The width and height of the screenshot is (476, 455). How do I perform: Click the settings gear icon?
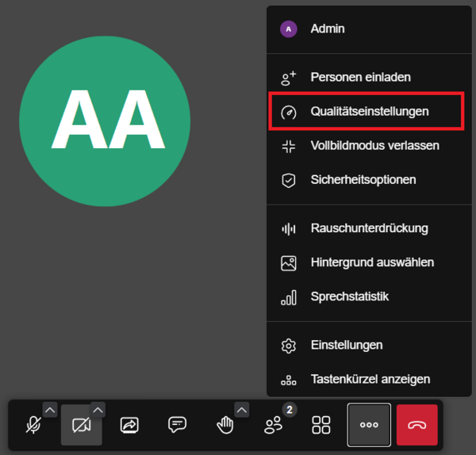pos(289,346)
